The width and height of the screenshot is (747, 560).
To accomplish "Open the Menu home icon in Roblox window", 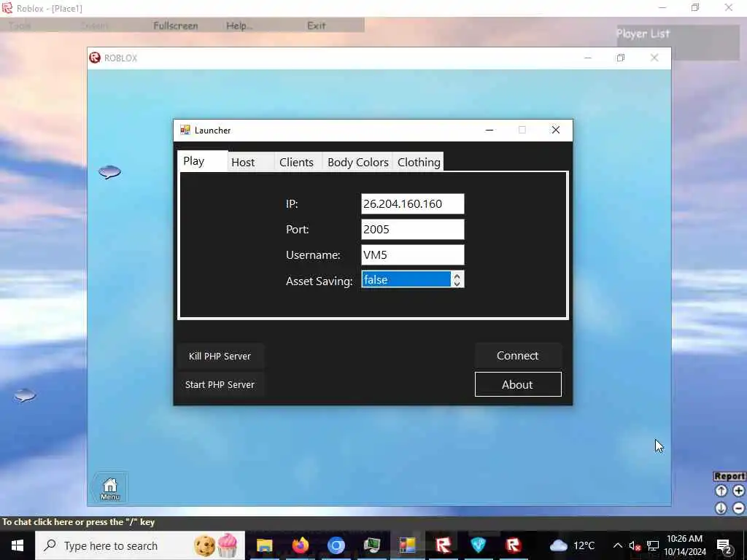I will [x=110, y=488].
